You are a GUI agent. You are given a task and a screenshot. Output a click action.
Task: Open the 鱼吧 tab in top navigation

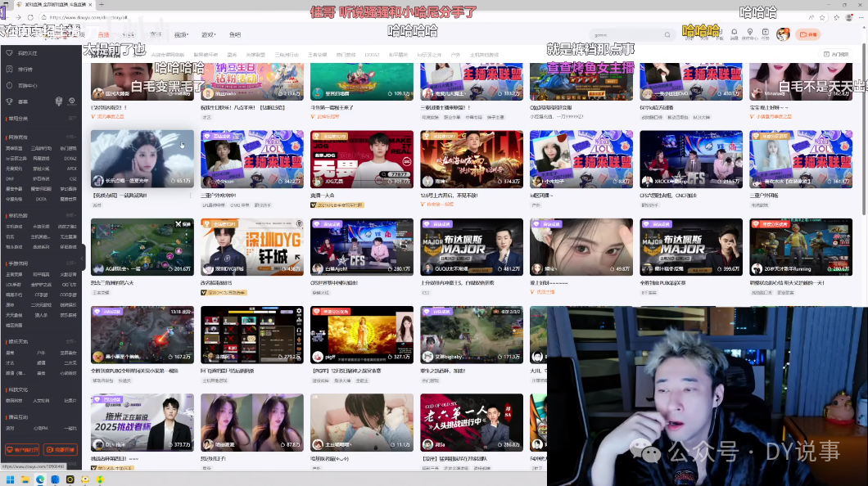coord(235,35)
